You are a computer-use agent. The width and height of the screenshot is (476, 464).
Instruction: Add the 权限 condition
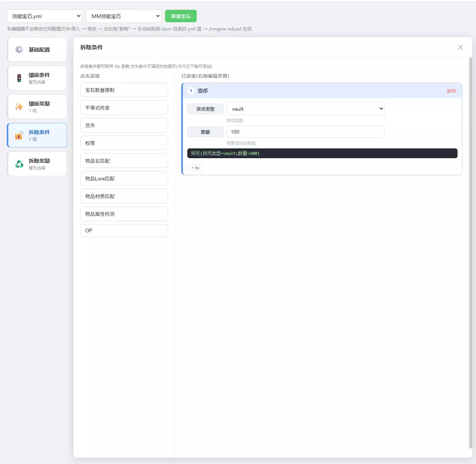click(x=124, y=143)
